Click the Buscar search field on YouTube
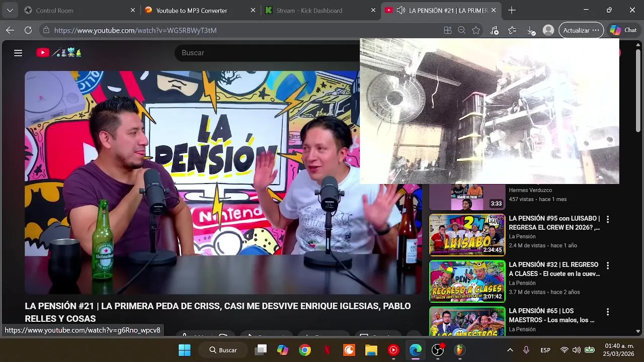 (x=267, y=53)
